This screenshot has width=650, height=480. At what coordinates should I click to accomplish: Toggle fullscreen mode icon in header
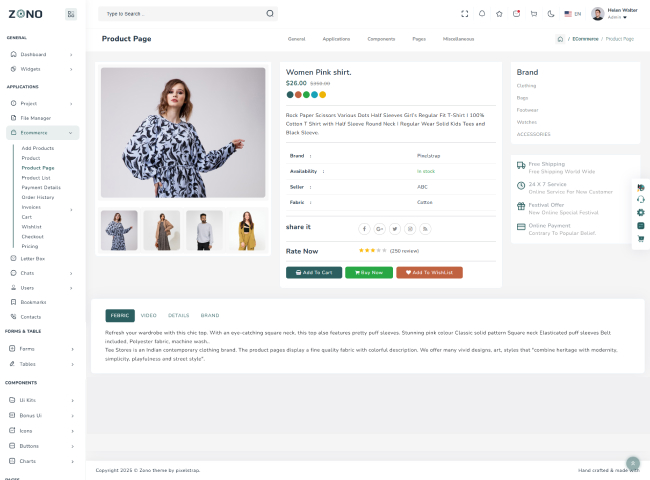(464, 14)
